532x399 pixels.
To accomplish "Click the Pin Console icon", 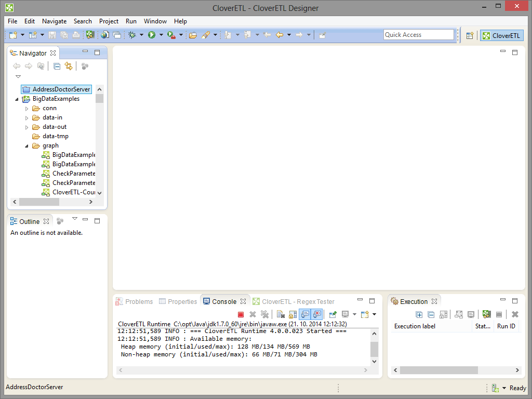I will (x=333, y=314).
